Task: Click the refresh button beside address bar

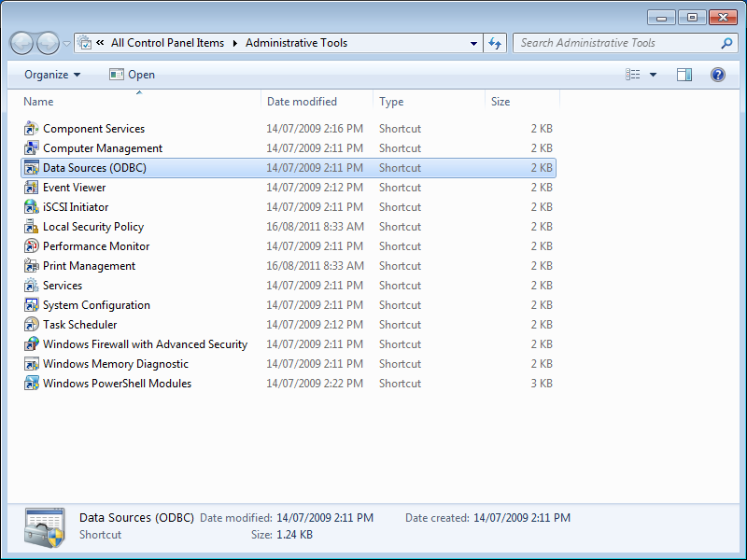Action: point(495,43)
